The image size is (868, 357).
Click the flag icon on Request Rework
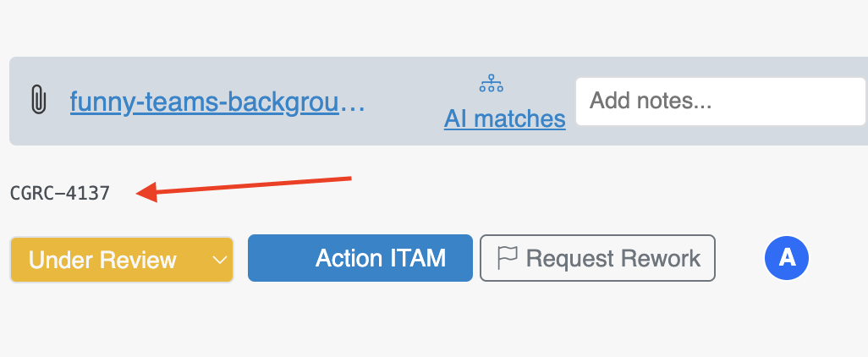[507, 258]
